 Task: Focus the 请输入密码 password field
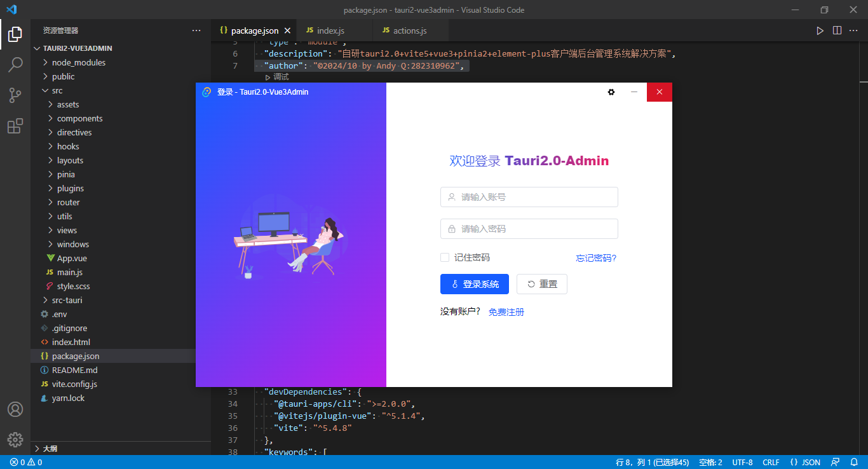(529, 229)
